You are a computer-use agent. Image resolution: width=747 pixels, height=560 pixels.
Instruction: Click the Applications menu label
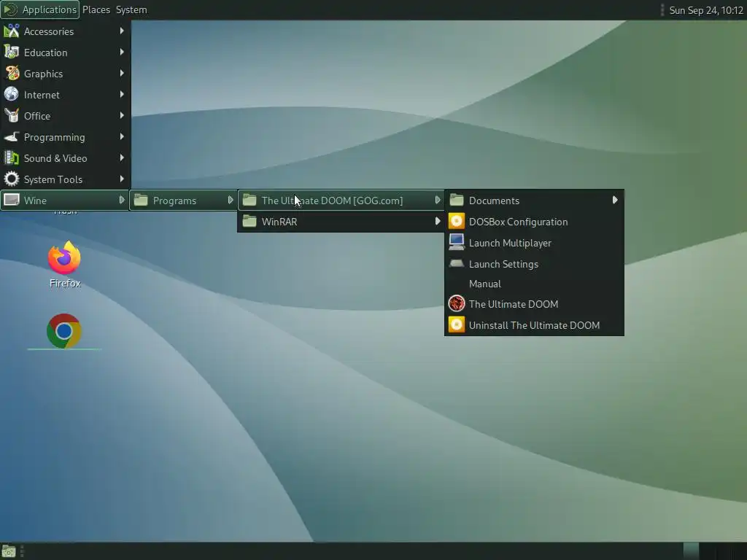click(x=49, y=9)
